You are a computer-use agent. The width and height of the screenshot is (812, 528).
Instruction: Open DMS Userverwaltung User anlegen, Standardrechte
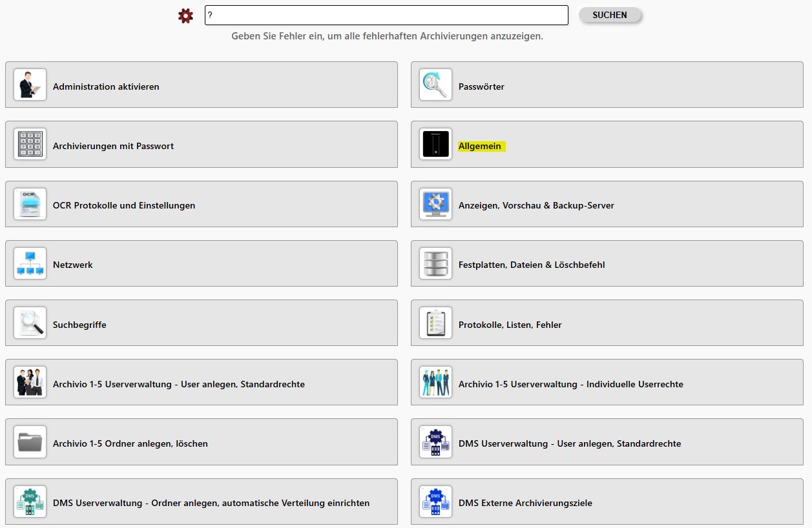[569, 443]
